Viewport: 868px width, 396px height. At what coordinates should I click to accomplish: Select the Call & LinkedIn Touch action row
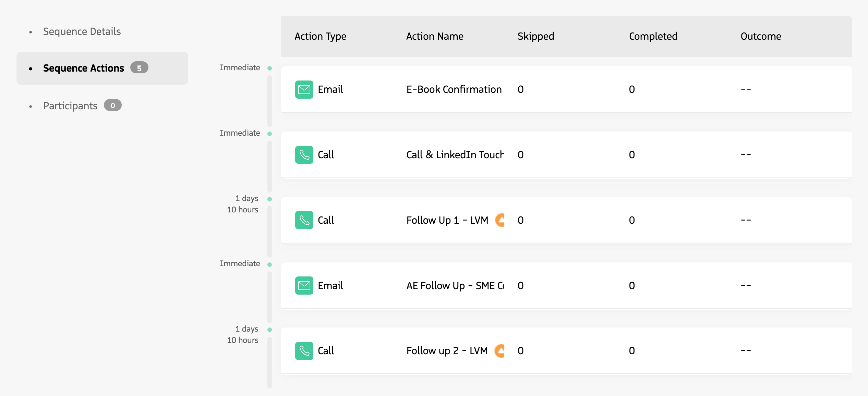pyautogui.click(x=566, y=155)
